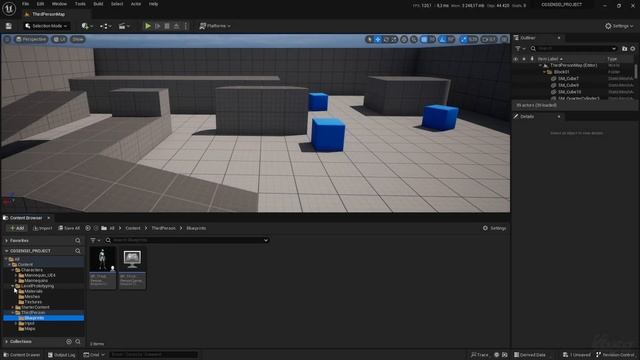Screen dimensions: 640x360
Task: Open the viewport Show menu
Action: pos(78,39)
